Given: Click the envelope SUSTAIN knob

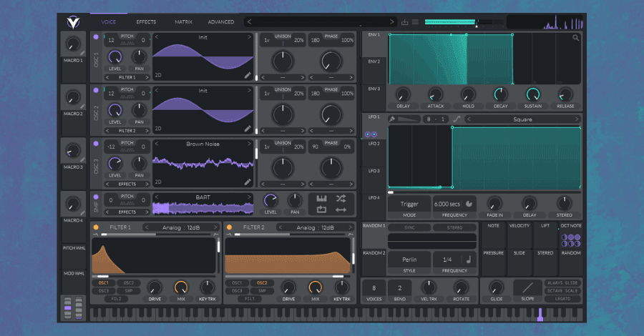Looking at the screenshot, I should coord(532,95).
